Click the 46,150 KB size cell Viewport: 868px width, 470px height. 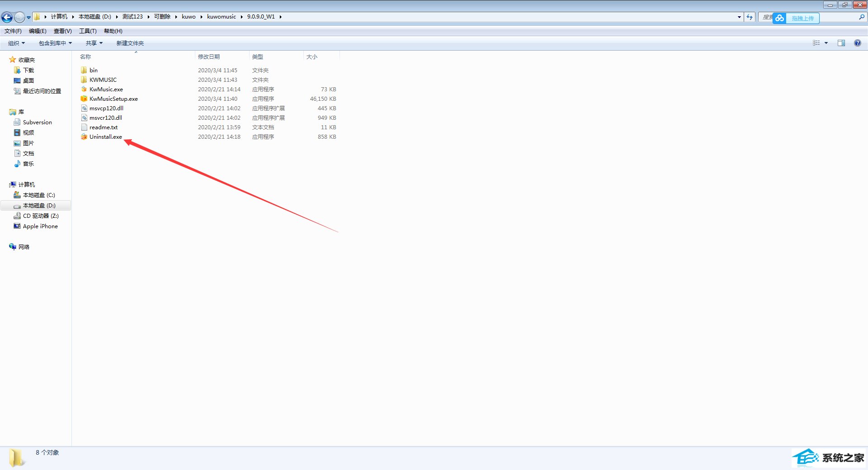(323, 99)
